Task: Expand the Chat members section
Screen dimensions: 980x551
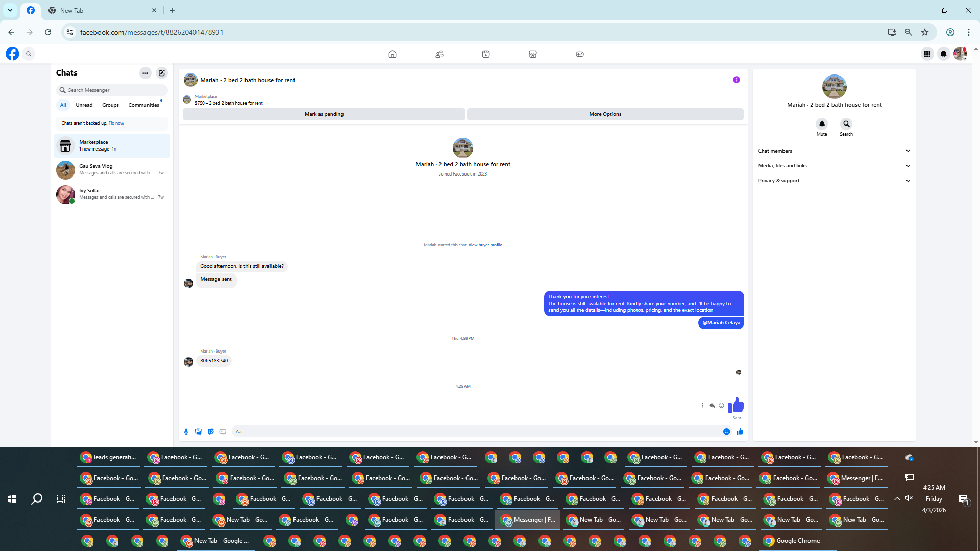Action: [834, 151]
